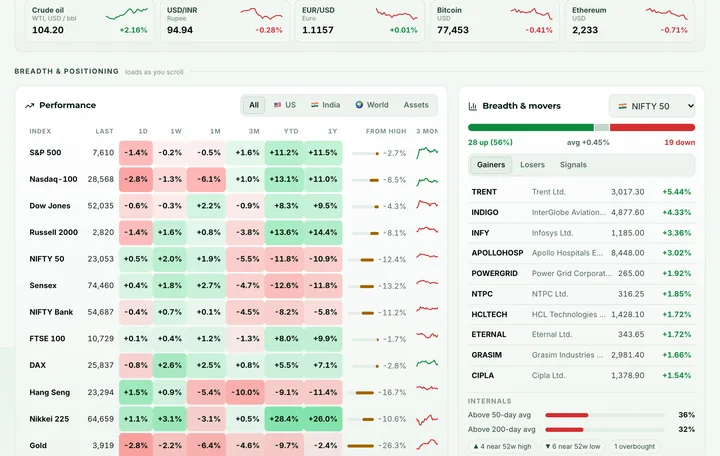Click the 4 near 52w high chip
Viewport: 720px width, 456px height.
coord(502,446)
